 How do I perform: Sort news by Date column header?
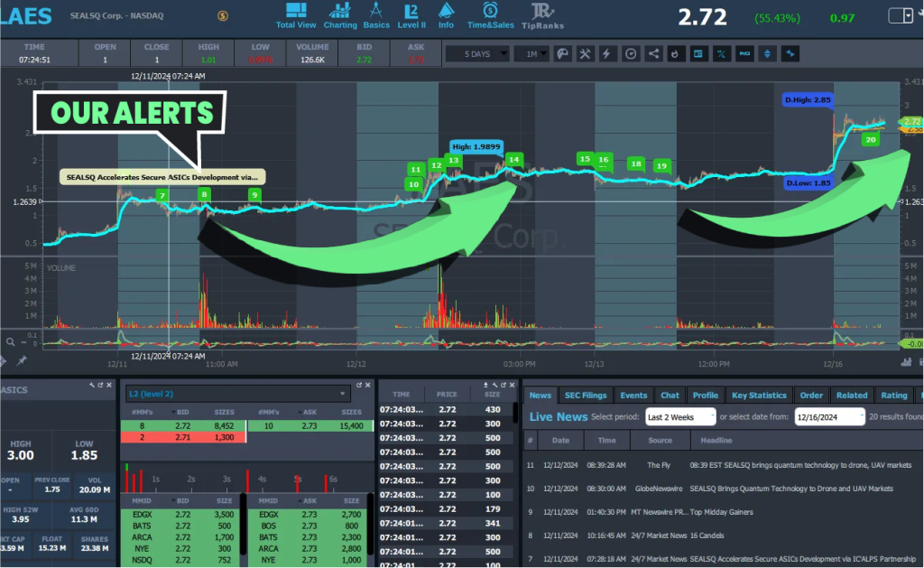[560, 441]
